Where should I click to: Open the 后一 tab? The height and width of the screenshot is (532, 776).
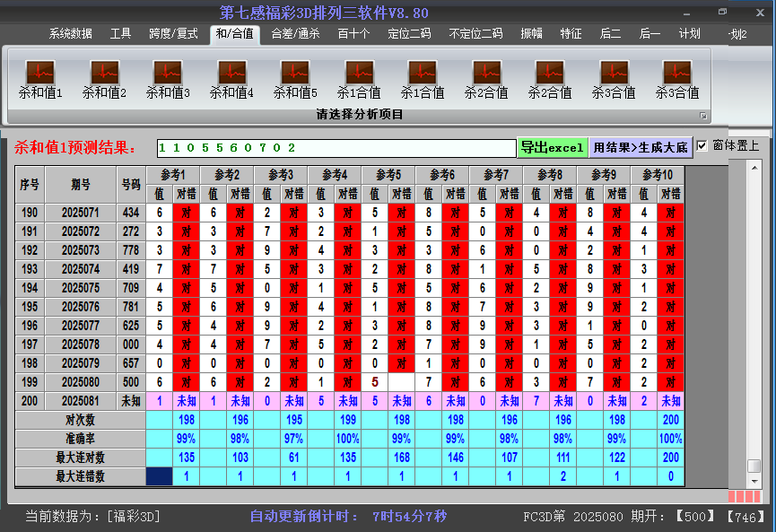coord(650,34)
